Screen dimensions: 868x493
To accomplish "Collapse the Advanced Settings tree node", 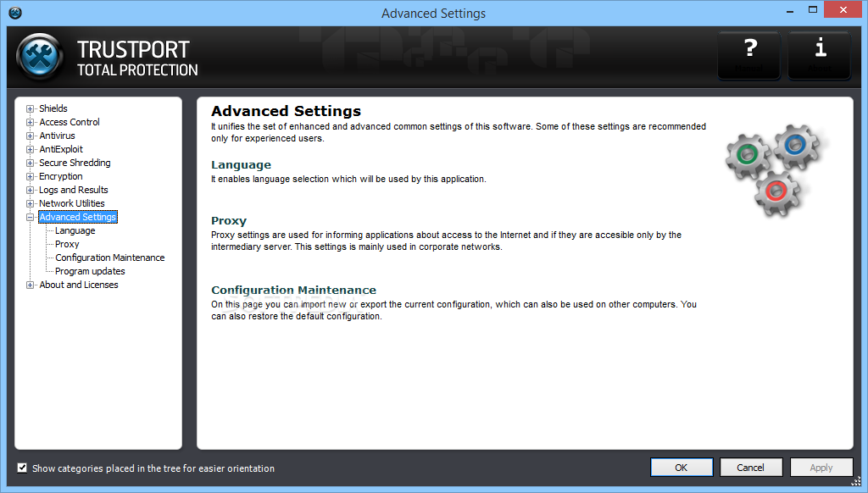I will 31,217.
